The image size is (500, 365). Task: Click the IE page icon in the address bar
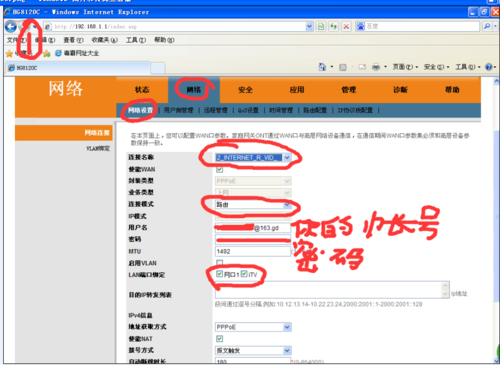(48, 26)
